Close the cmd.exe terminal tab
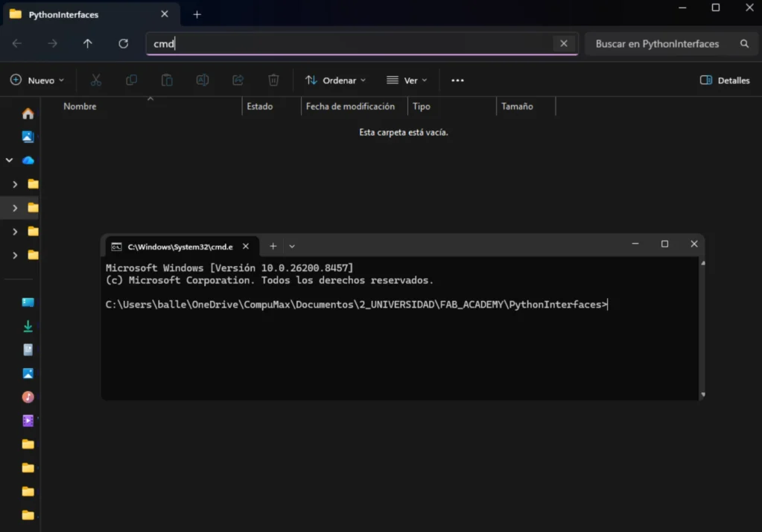 pos(246,246)
